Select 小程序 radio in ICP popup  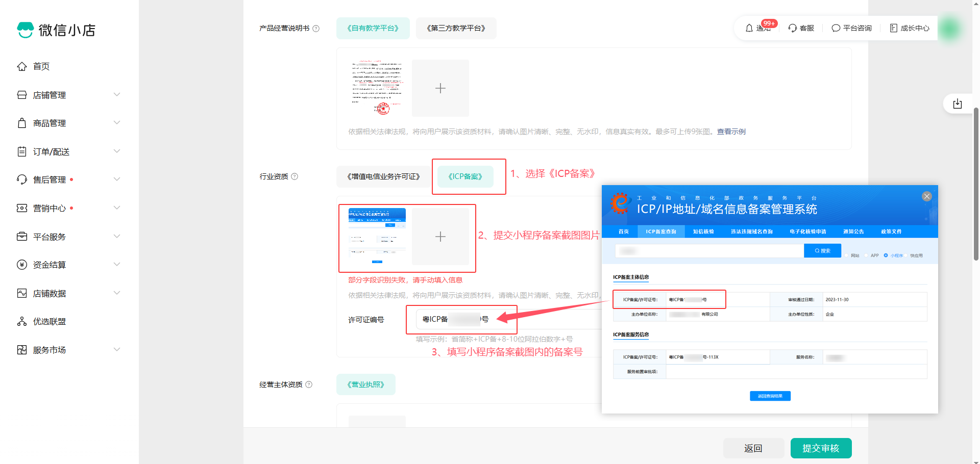coord(886,255)
